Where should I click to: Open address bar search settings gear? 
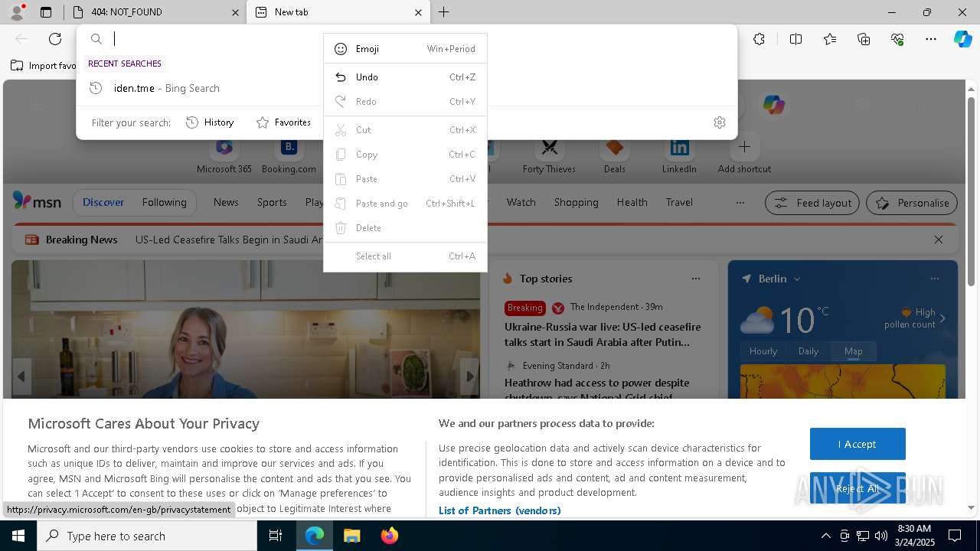pyautogui.click(x=719, y=122)
